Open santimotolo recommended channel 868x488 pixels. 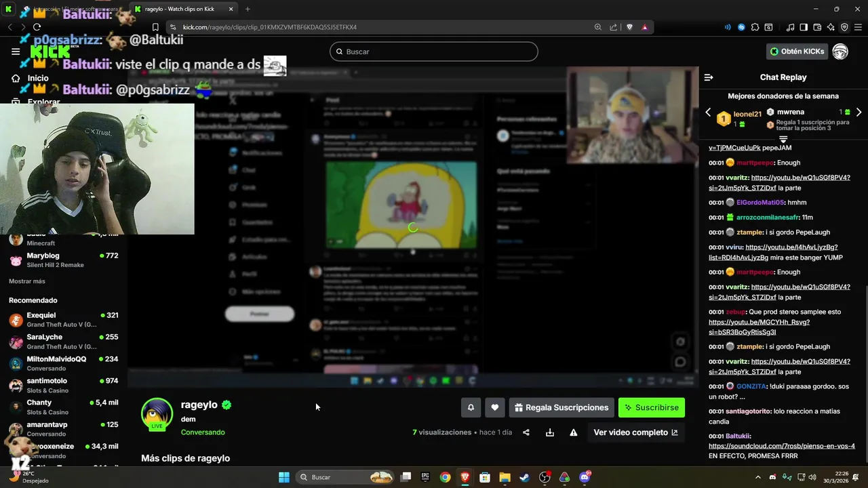click(64, 386)
